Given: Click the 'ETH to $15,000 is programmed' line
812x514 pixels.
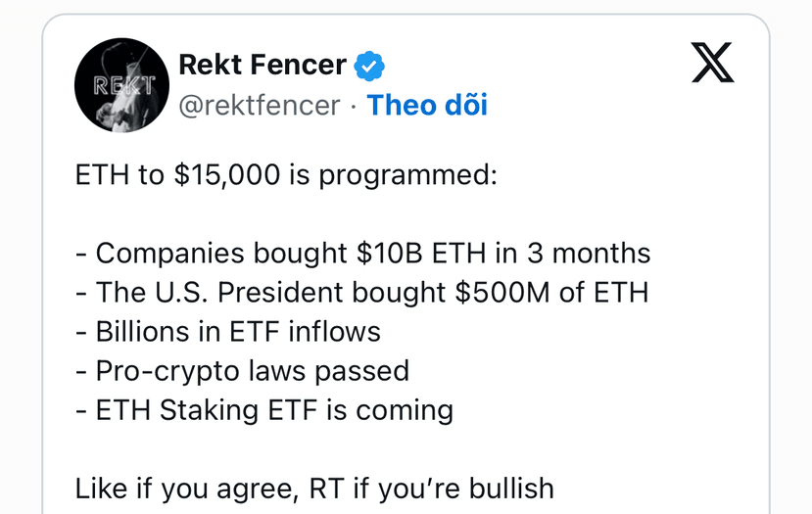Looking at the screenshot, I should pyautogui.click(x=286, y=175).
